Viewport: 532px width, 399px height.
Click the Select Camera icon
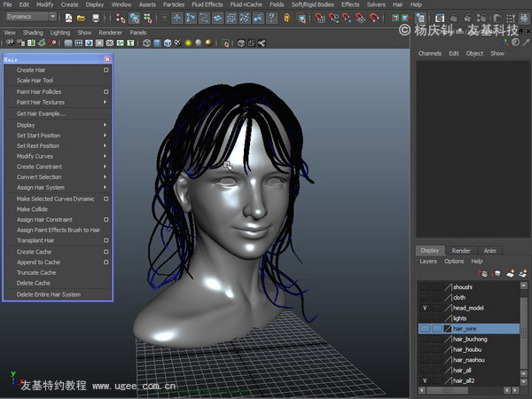point(11,43)
